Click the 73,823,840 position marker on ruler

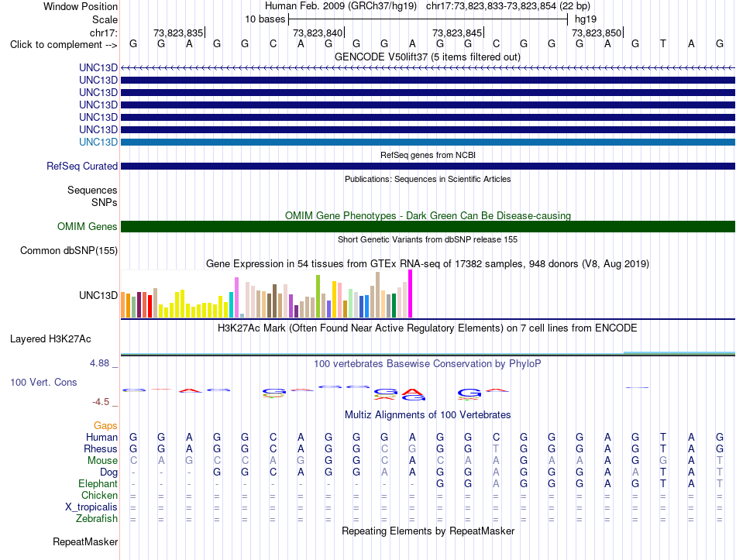[318, 33]
